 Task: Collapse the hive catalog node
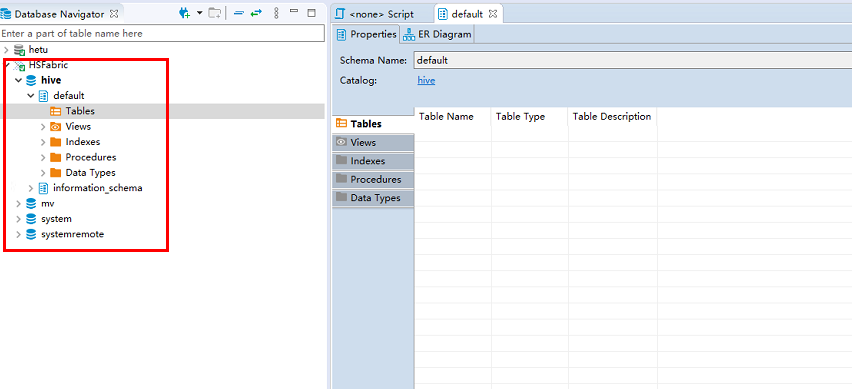[19, 80]
